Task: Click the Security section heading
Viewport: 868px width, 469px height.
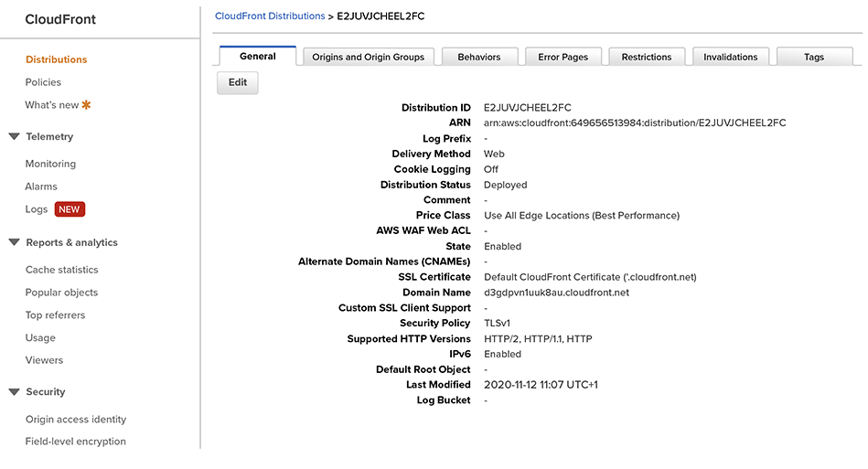Action: click(46, 391)
